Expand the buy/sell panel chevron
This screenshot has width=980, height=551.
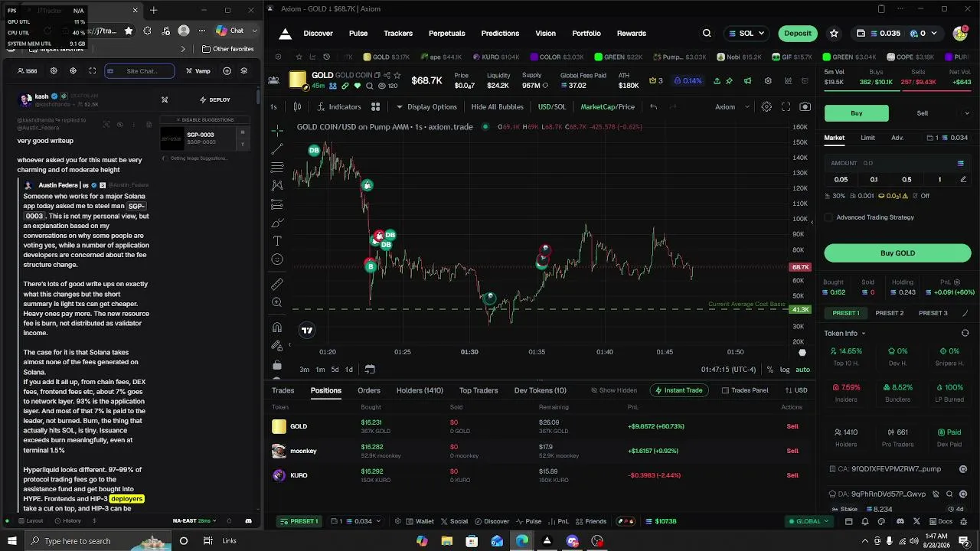tap(966, 113)
